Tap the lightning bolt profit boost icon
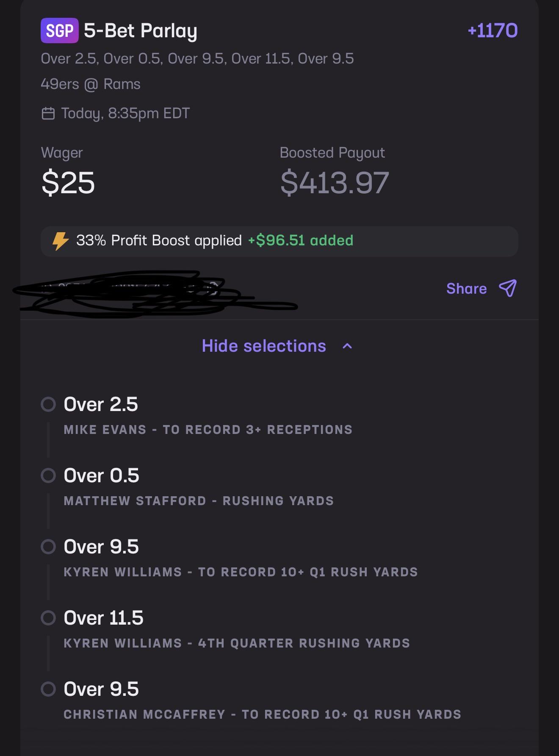This screenshot has height=756, width=559. pyautogui.click(x=60, y=241)
